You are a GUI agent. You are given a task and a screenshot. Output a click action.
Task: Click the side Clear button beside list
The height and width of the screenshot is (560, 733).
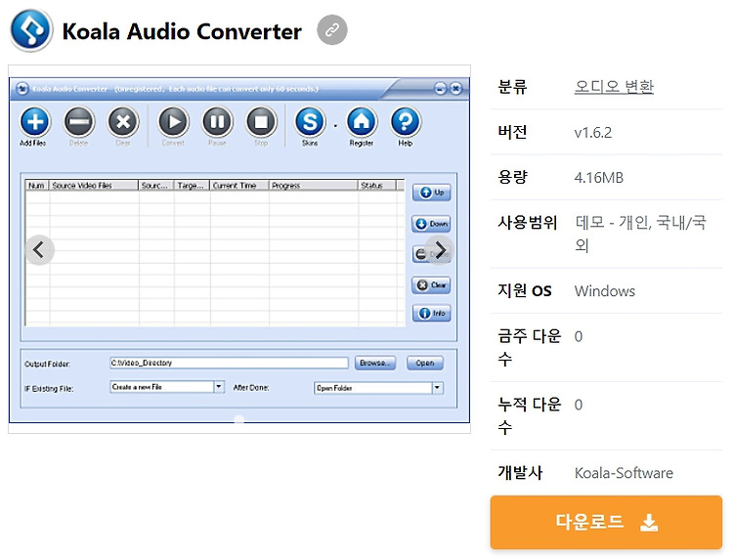tap(431, 284)
